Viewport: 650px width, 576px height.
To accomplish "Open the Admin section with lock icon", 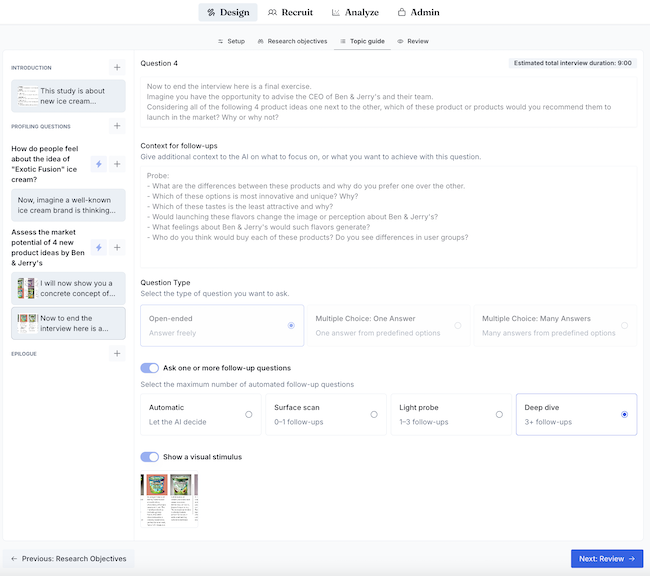I will (x=419, y=13).
